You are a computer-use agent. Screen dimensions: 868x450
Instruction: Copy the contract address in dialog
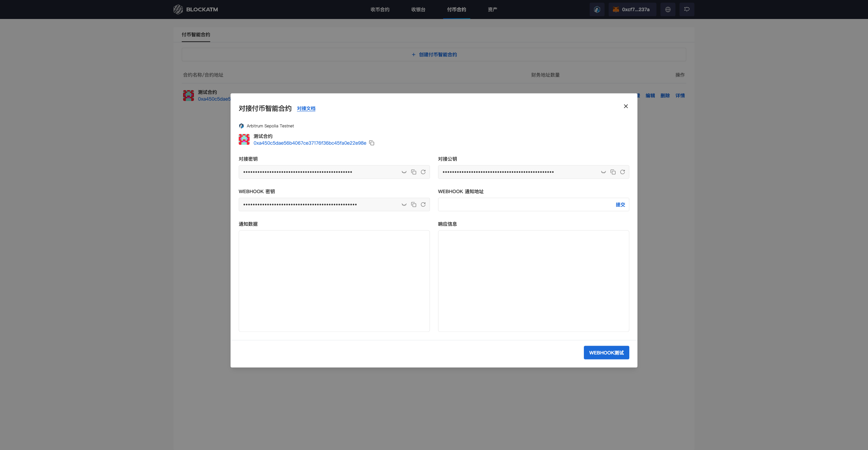coord(372,143)
